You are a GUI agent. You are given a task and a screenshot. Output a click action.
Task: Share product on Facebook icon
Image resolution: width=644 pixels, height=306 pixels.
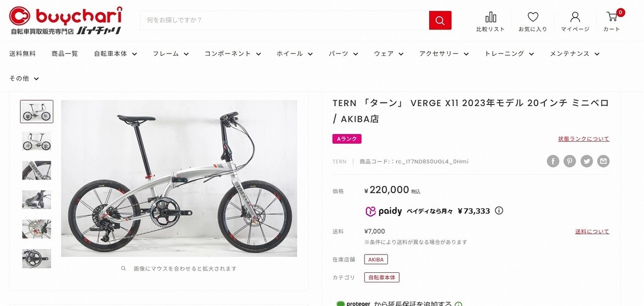(553, 161)
